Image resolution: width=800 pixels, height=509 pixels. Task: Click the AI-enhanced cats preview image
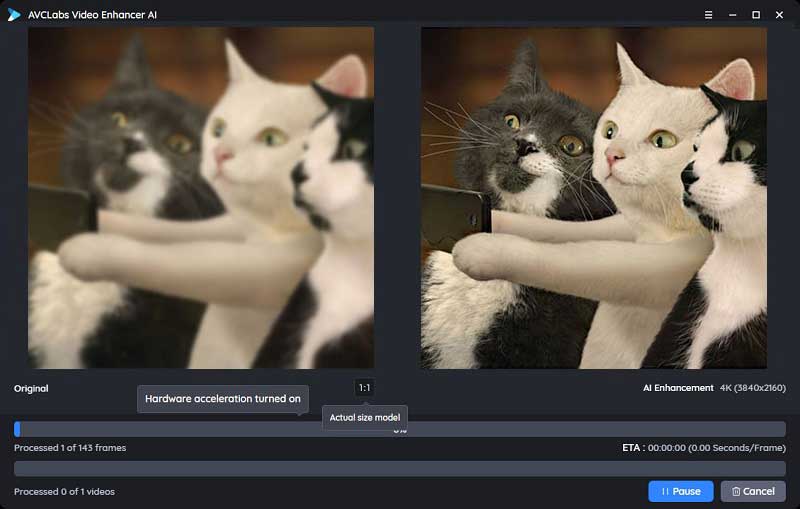pos(593,198)
